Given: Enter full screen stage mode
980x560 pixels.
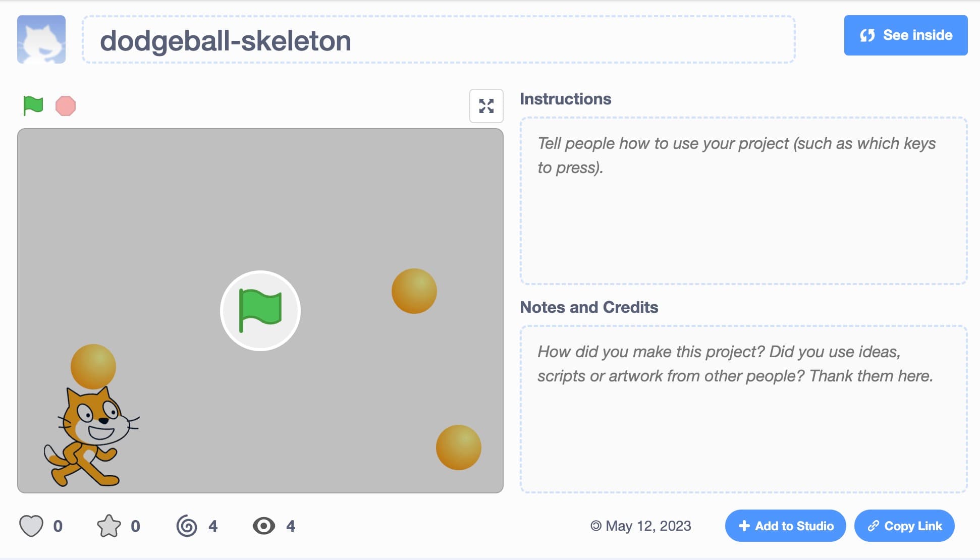Looking at the screenshot, I should coord(486,106).
